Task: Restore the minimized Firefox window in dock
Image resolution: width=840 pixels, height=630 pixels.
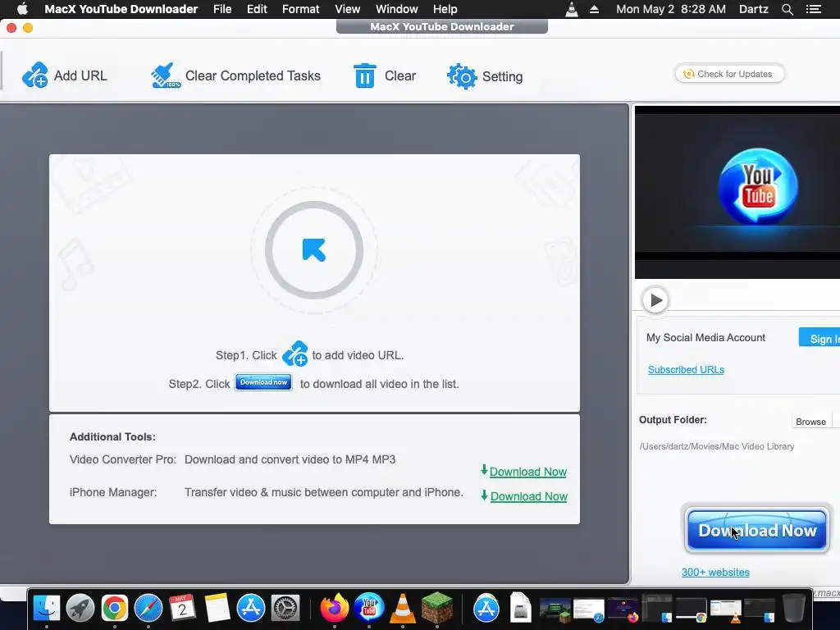Action: [623, 610]
